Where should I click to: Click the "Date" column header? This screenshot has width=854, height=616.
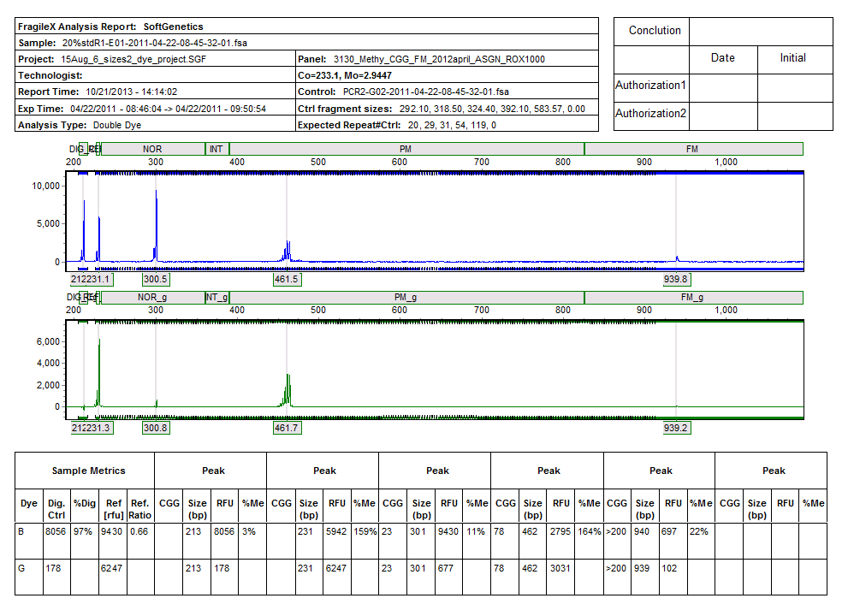[x=723, y=57]
